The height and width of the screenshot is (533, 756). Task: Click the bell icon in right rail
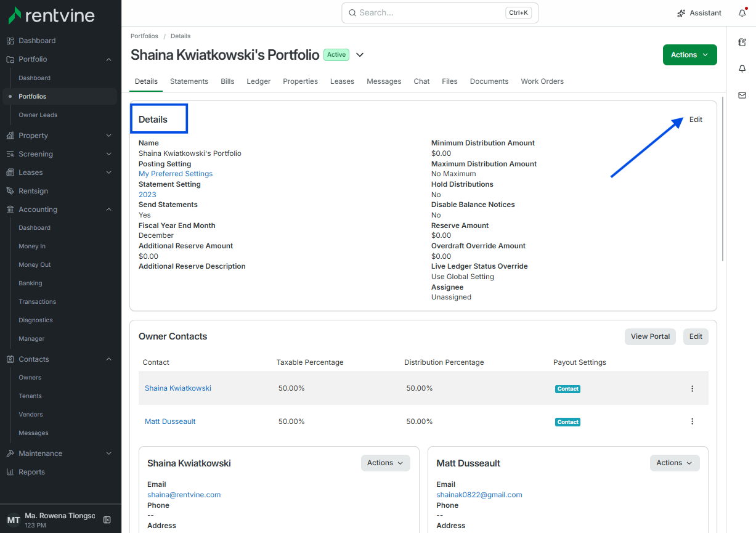tap(742, 69)
